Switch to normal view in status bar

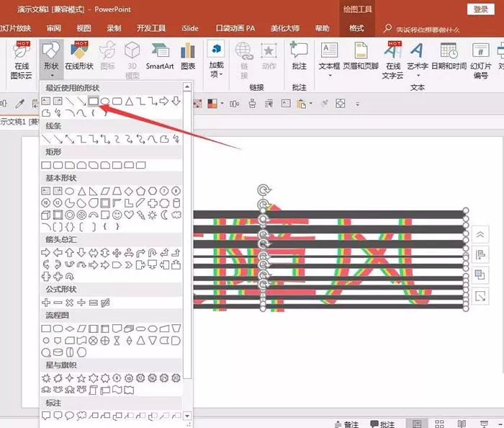(x=417, y=424)
